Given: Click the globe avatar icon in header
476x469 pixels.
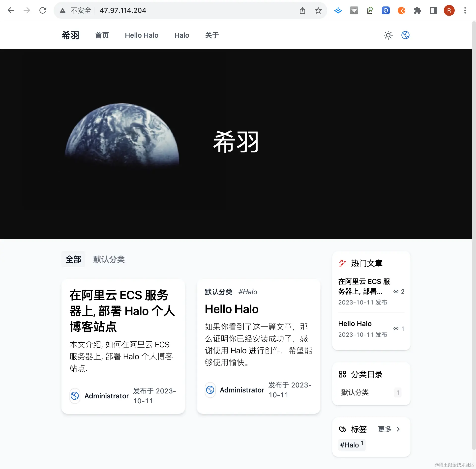Looking at the screenshot, I should click(x=405, y=35).
